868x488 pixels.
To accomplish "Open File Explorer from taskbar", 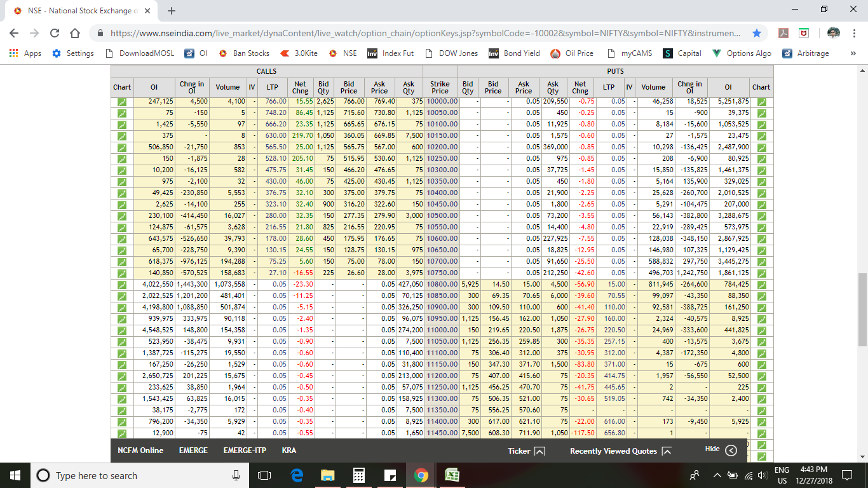I will pyautogui.click(x=327, y=475).
